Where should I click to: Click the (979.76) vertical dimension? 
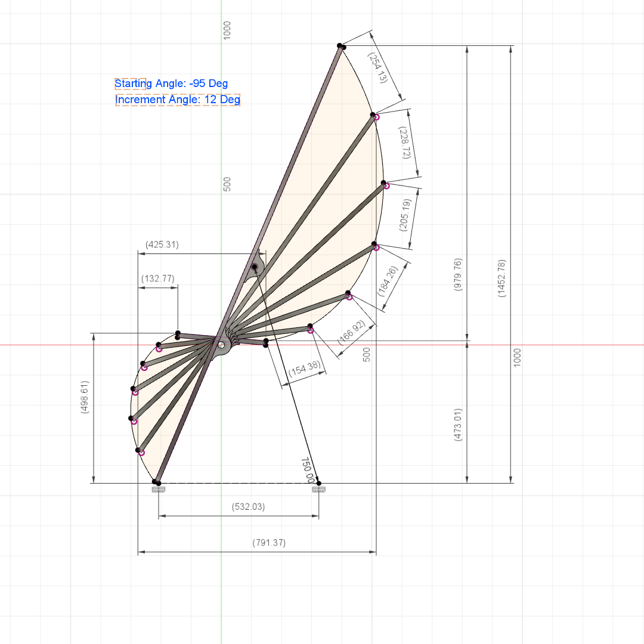click(x=458, y=275)
